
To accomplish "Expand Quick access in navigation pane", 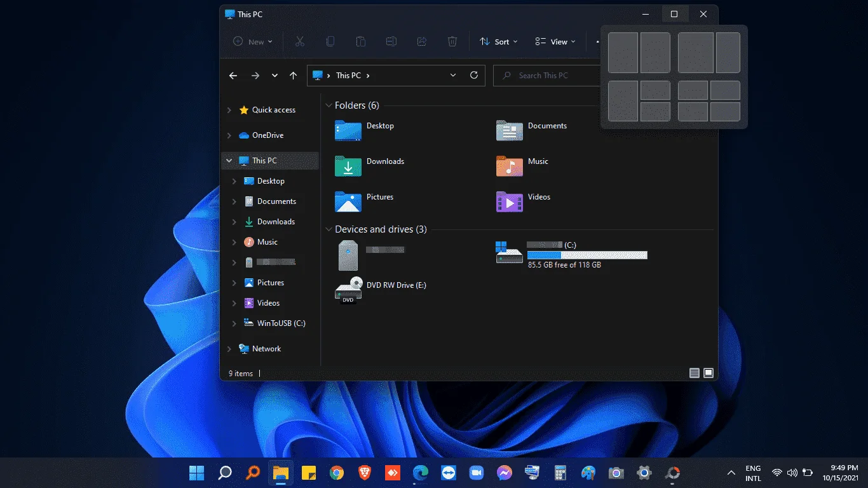I will click(229, 110).
